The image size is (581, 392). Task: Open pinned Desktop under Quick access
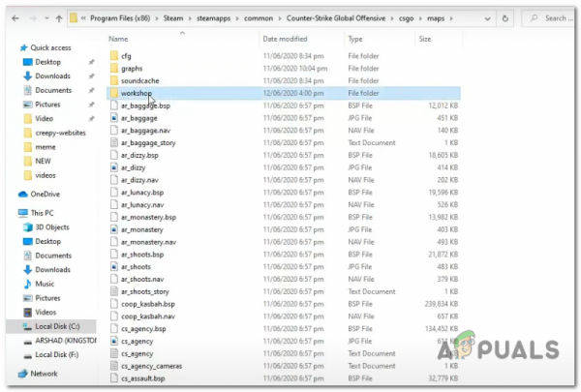tap(47, 62)
